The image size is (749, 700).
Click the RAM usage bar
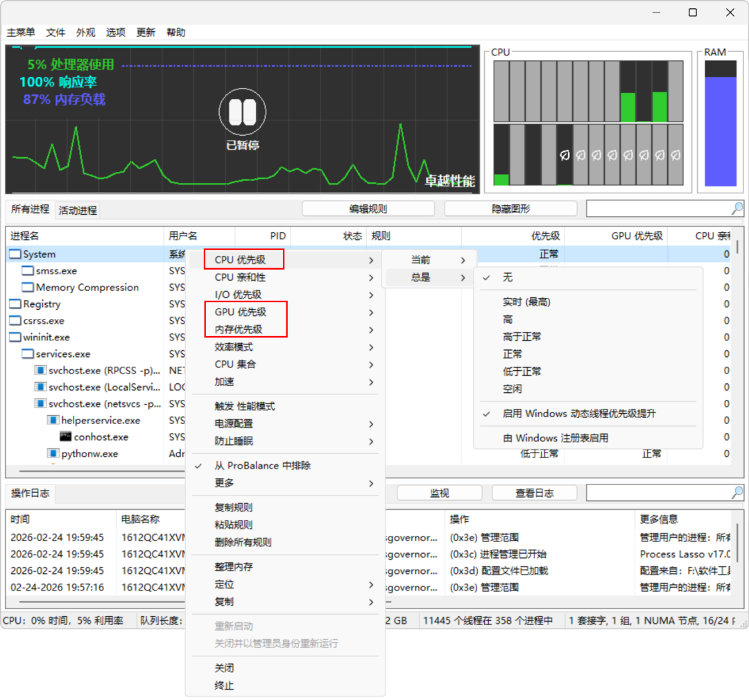pos(721,123)
